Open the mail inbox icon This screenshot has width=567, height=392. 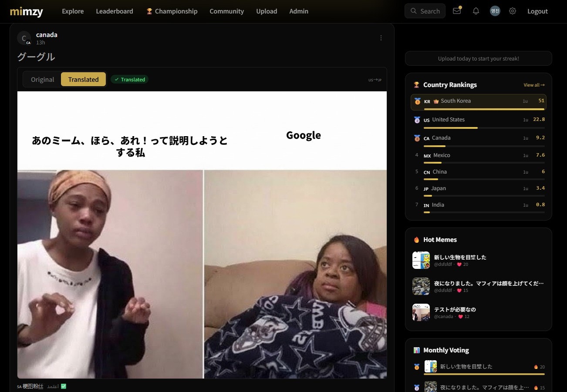[456, 11]
